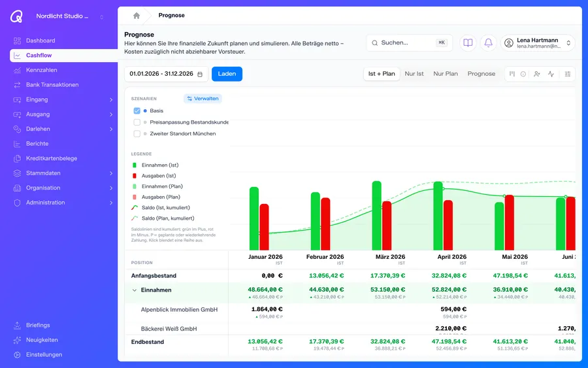Open the Nordlicht Studio workspace switcher

(x=70, y=16)
